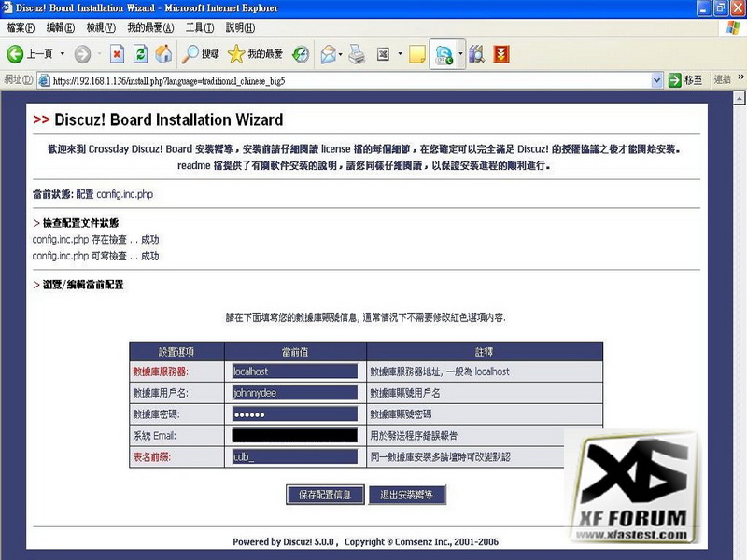The image size is (747, 560).
Task: Click the 瀏覽/編輯當前配置 section heading
Action: coord(83,285)
